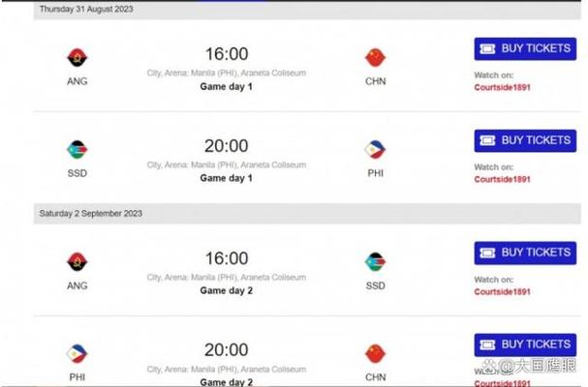Viewport: 588px width, 387px height.
Task: Click the Saturday 2 September 2023 header
Action: click(89, 212)
